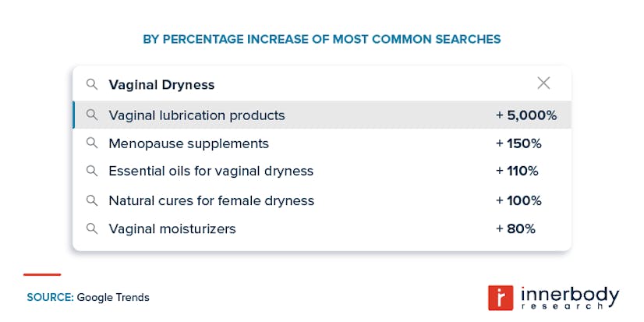644x322 pixels.
Task: Click the magnifier next to Menopause supplements
Action: point(92,143)
